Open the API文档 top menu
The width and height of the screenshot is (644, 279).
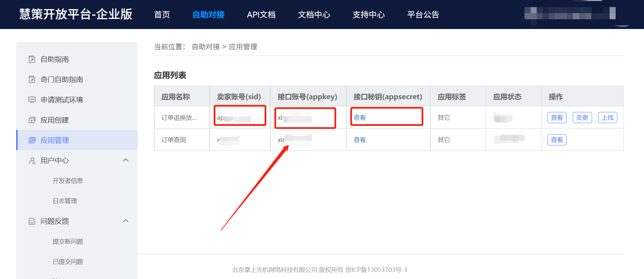[261, 15]
